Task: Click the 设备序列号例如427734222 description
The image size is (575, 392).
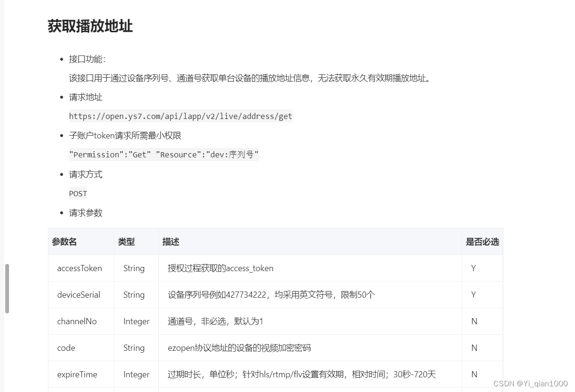Action: pyautogui.click(x=271, y=295)
